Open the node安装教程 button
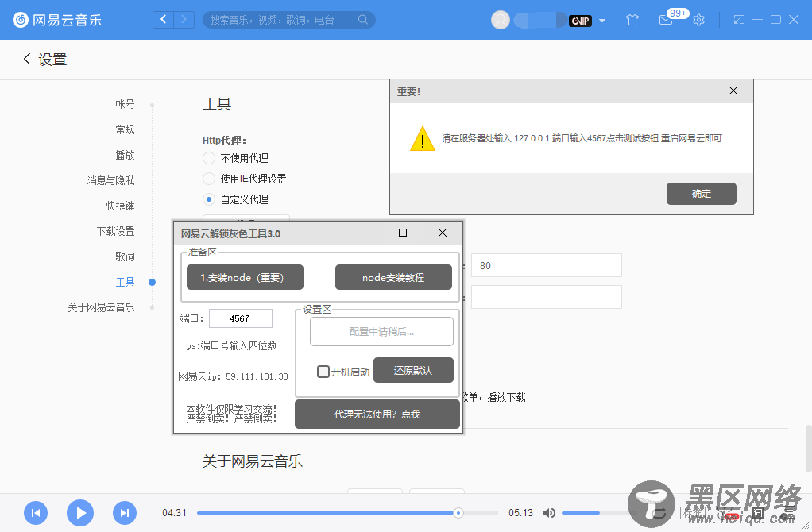 pos(393,277)
